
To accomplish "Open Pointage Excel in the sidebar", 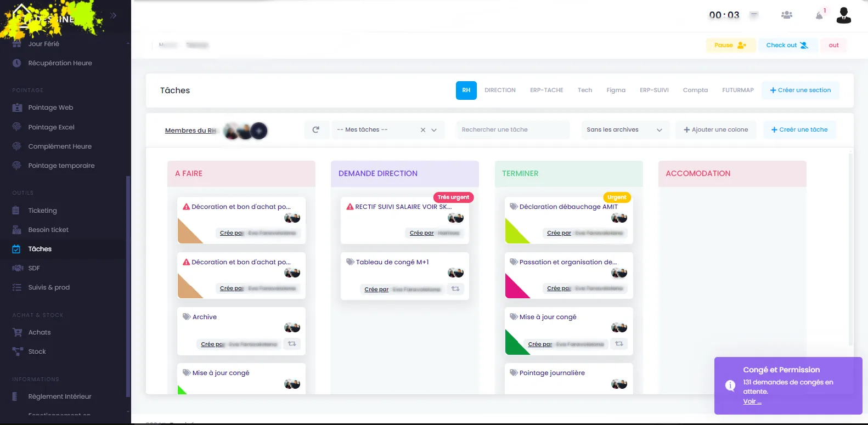I will 51,127.
